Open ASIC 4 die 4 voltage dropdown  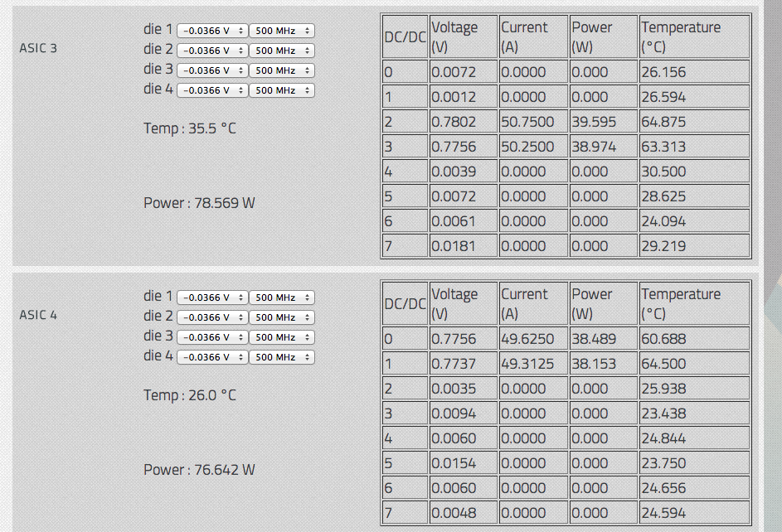point(212,358)
